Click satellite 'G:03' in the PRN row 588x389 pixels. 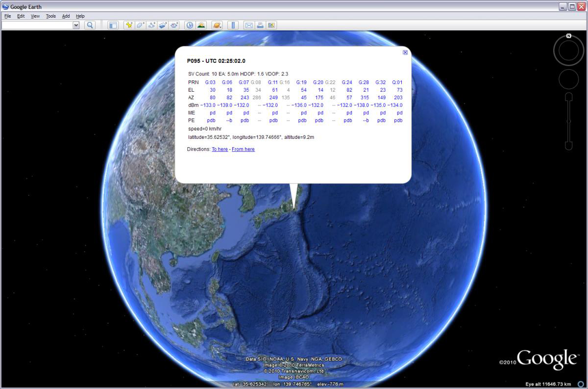coord(210,82)
